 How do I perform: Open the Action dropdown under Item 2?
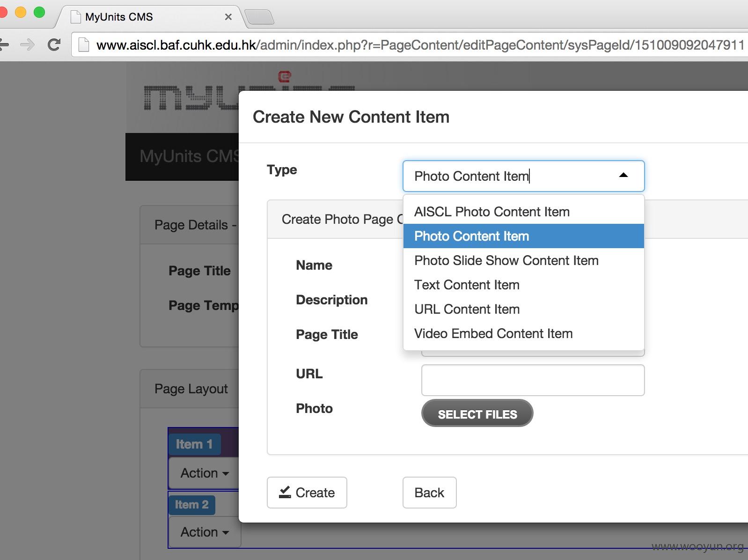pos(205,532)
